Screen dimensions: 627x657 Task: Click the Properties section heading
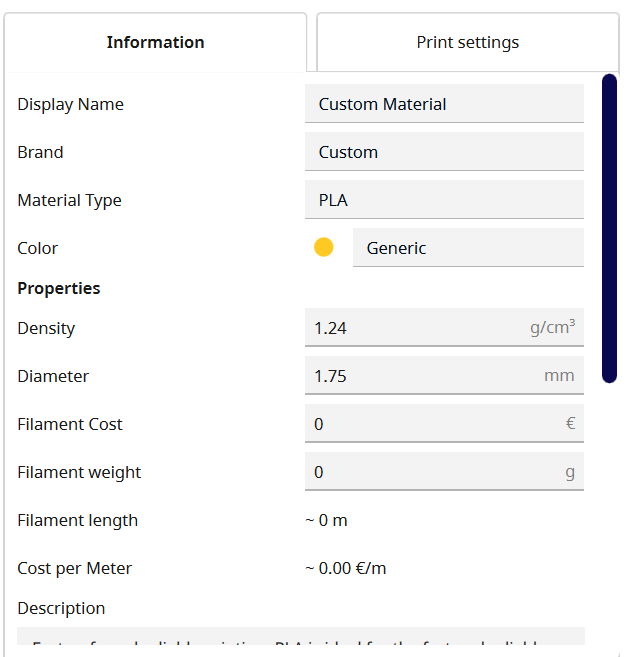tap(59, 288)
